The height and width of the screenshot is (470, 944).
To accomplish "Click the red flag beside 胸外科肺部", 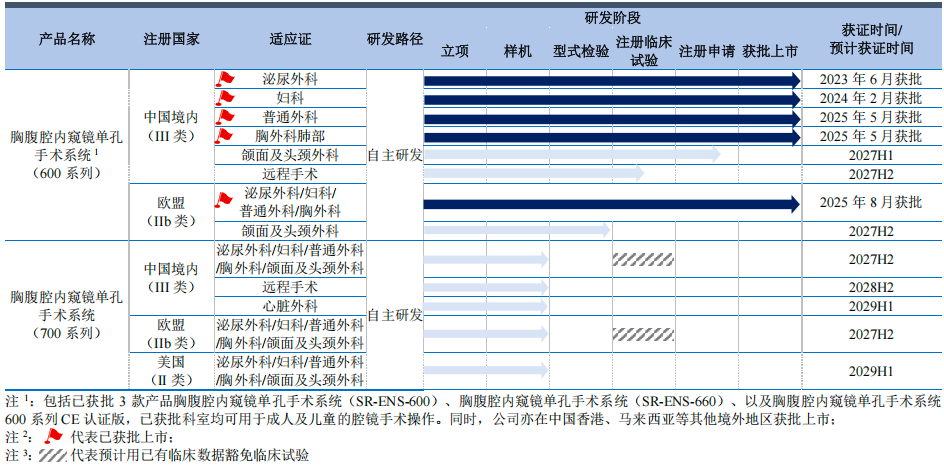I will pos(225,135).
